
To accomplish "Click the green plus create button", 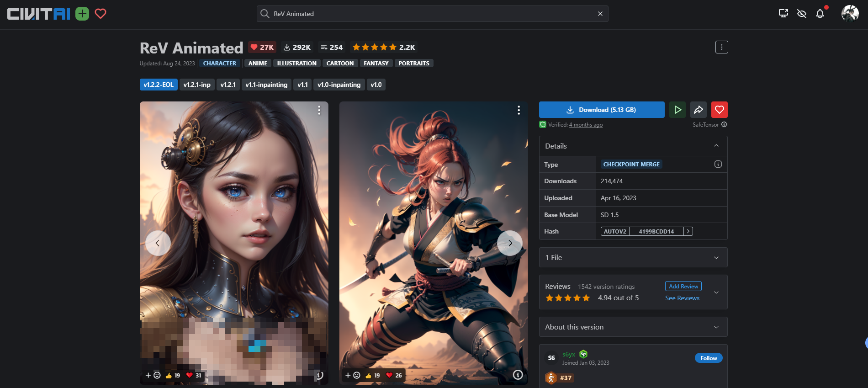I will [x=82, y=14].
